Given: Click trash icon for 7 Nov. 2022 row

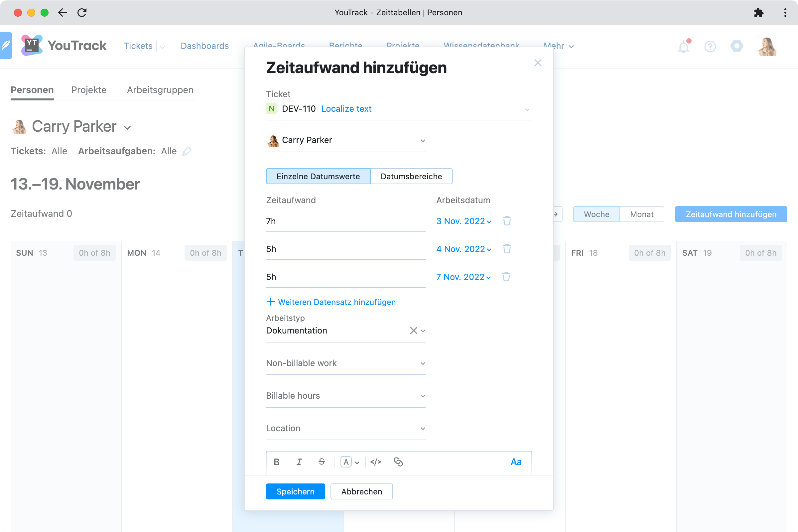Looking at the screenshot, I should (506, 277).
